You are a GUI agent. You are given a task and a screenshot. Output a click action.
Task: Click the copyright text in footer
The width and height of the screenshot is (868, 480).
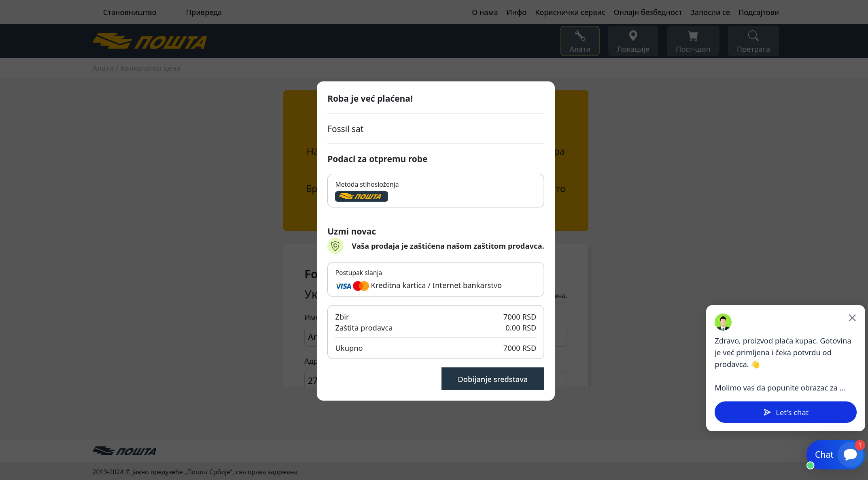point(195,472)
